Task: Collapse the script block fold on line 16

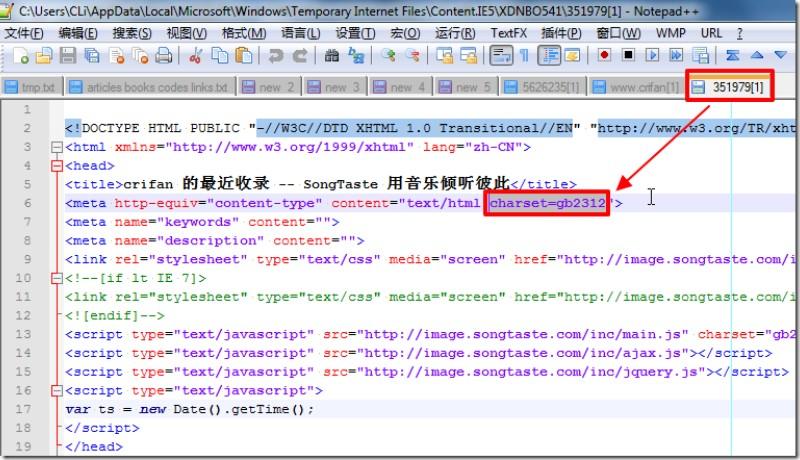Action: tap(56, 390)
